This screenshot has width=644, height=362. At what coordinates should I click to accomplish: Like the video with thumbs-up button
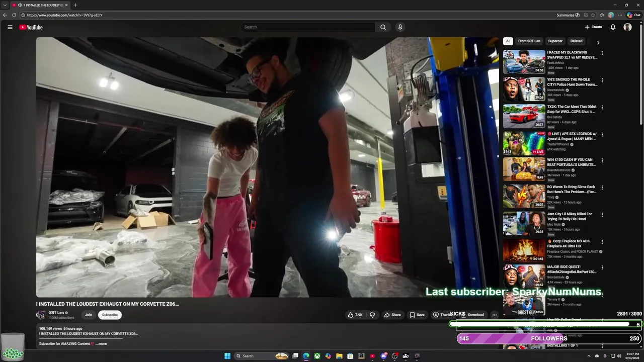pyautogui.click(x=355, y=315)
